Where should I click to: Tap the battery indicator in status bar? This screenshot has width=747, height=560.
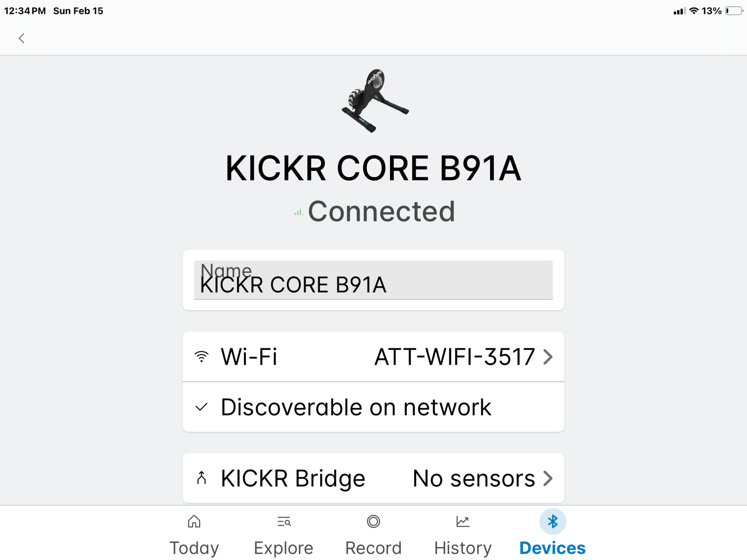point(734,11)
